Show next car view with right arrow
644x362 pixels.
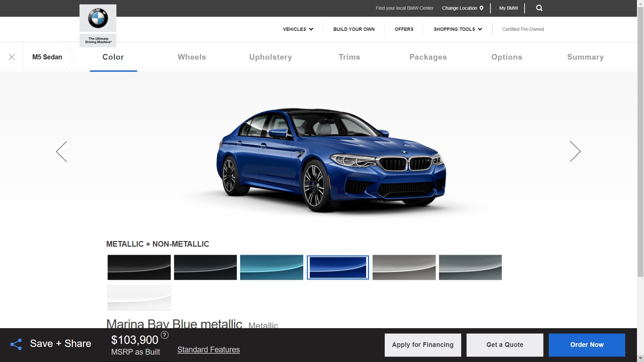point(575,152)
